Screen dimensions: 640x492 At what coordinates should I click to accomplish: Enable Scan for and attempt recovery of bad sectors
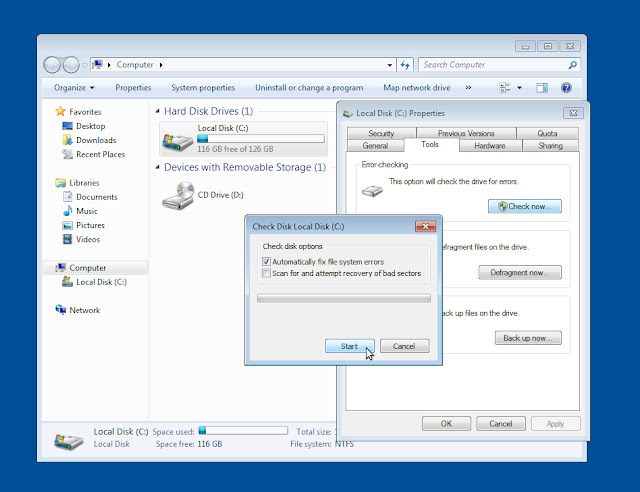266,273
